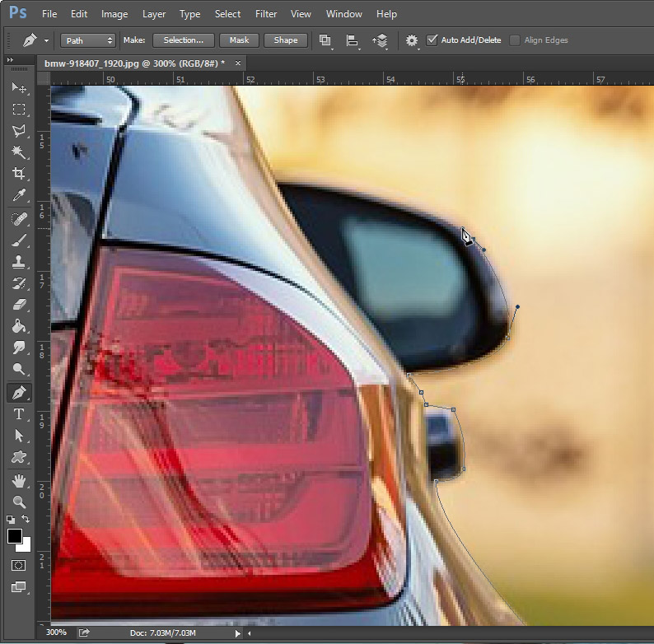Toggle Quick Mask mode

(18, 566)
